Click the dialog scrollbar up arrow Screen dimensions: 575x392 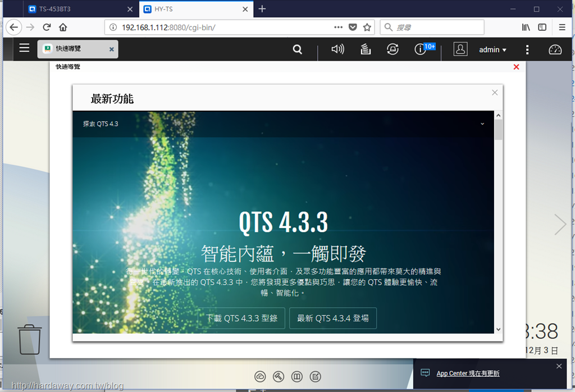click(x=498, y=115)
